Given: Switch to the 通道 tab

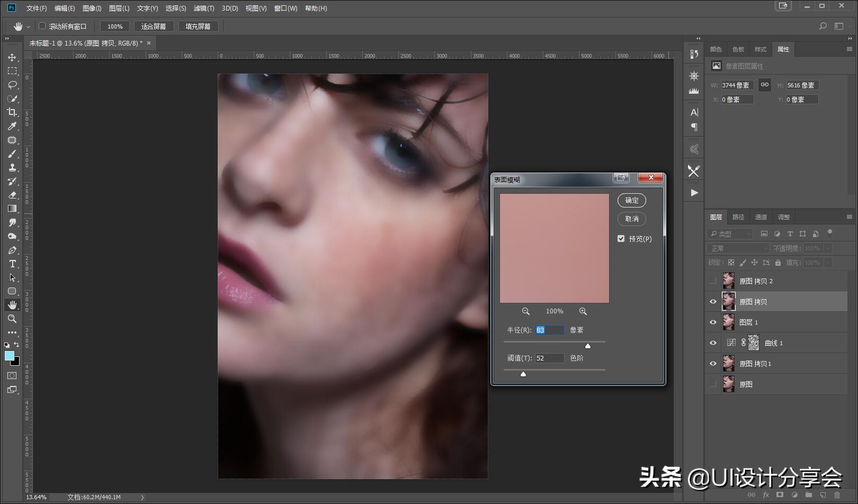Looking at the screenshot, I should [761, 217].
